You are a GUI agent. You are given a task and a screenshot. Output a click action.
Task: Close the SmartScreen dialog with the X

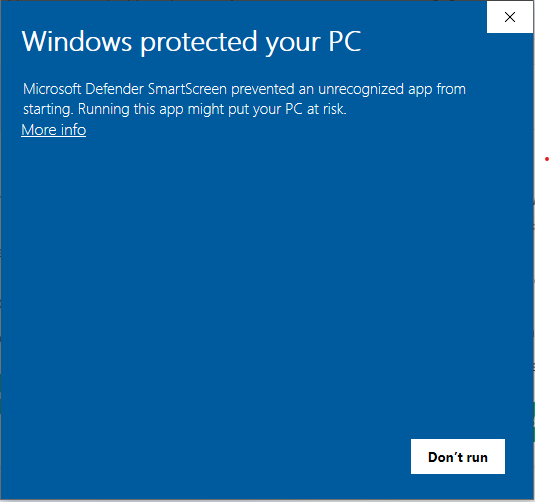tap(510, 17)
